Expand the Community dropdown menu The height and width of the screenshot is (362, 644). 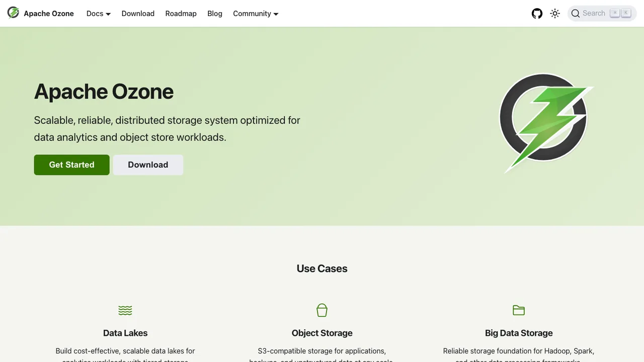[x=256, y=14]
